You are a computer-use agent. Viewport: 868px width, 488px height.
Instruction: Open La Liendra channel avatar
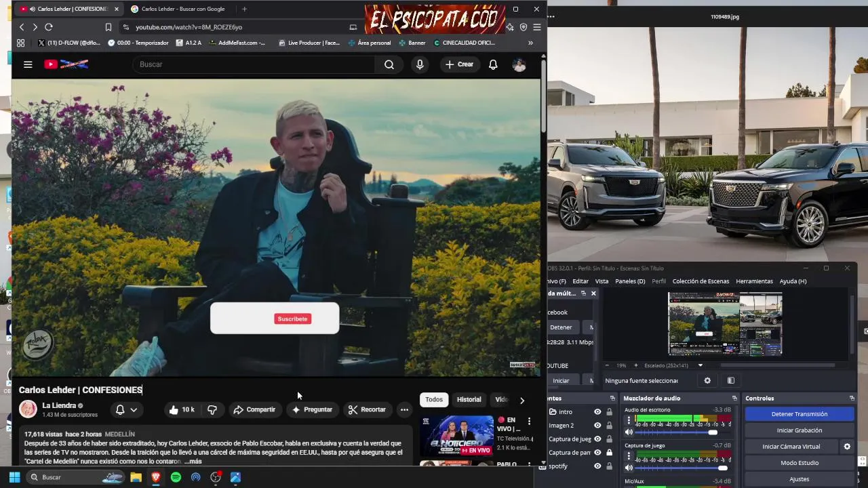click(28, 409)
